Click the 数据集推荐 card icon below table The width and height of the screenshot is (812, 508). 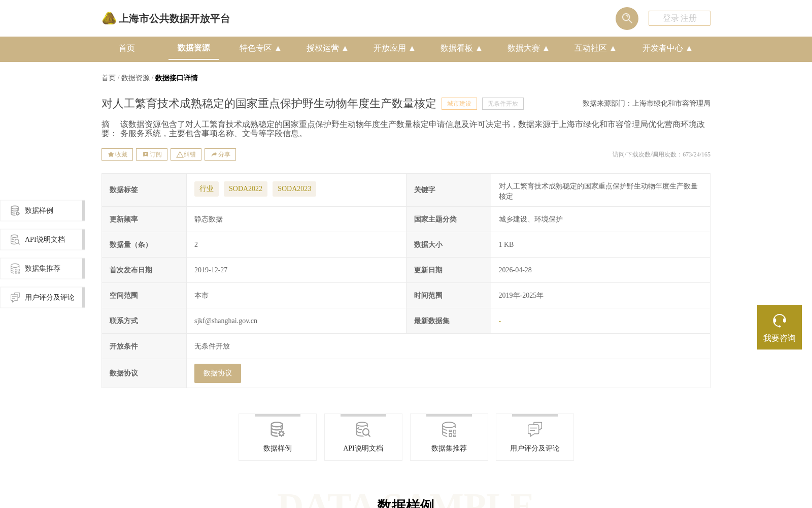click(449, 430)
